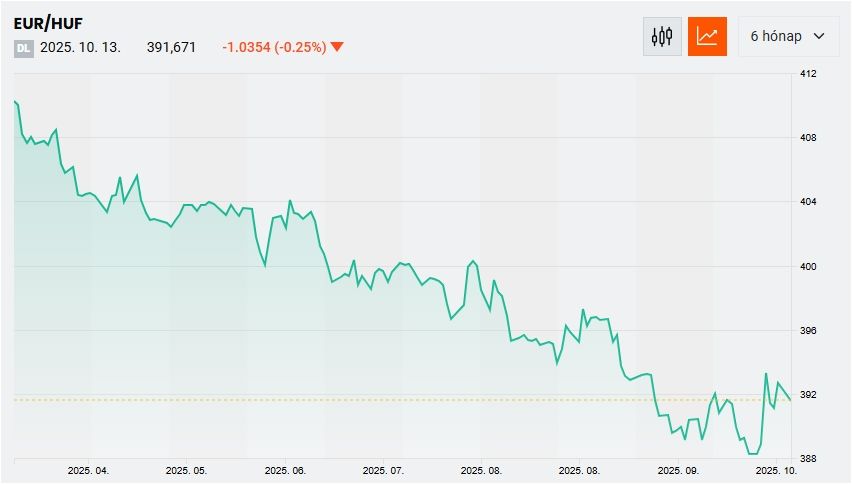Open the 6 hónap period dropdown
This screenshot has height=485, width=852.
click(788, 37)
